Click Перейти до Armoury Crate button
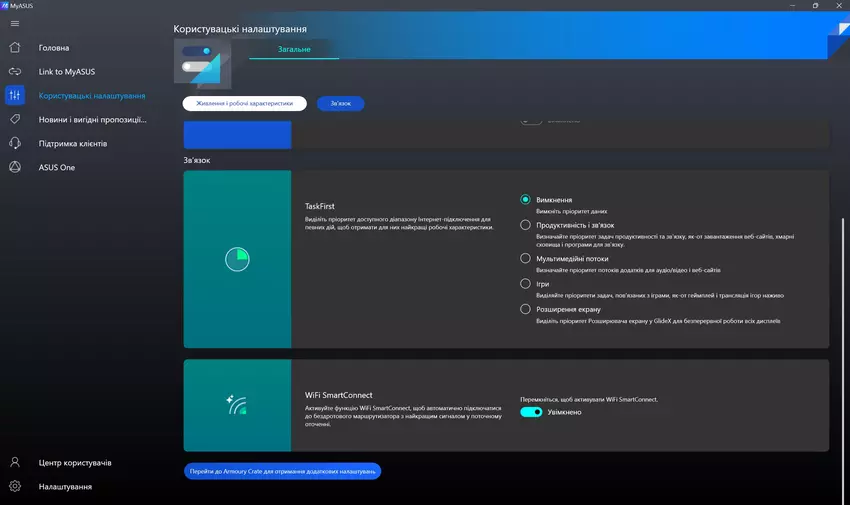 [282, 471]
